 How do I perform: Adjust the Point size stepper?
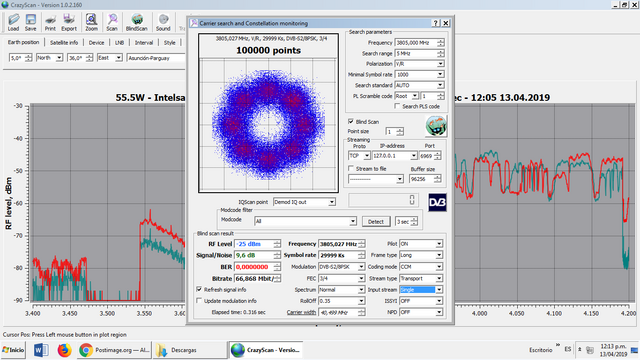(x=400, y=131)
